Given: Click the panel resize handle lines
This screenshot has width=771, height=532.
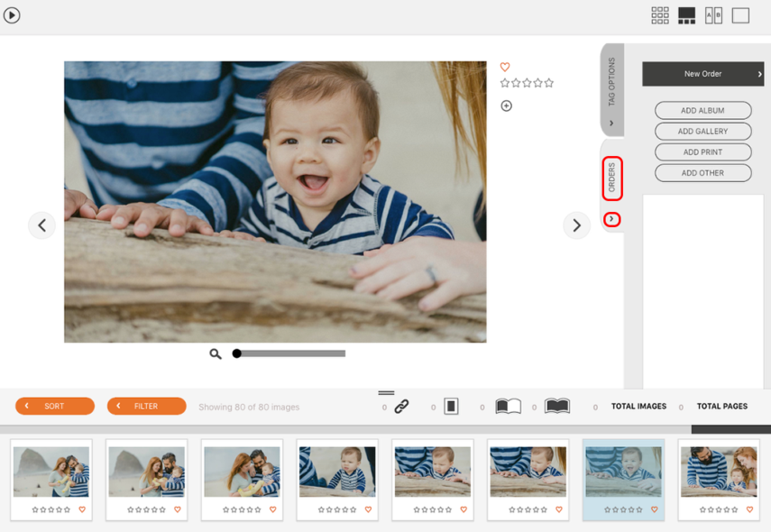Looking at the screenshot, I should click(386, 392).
